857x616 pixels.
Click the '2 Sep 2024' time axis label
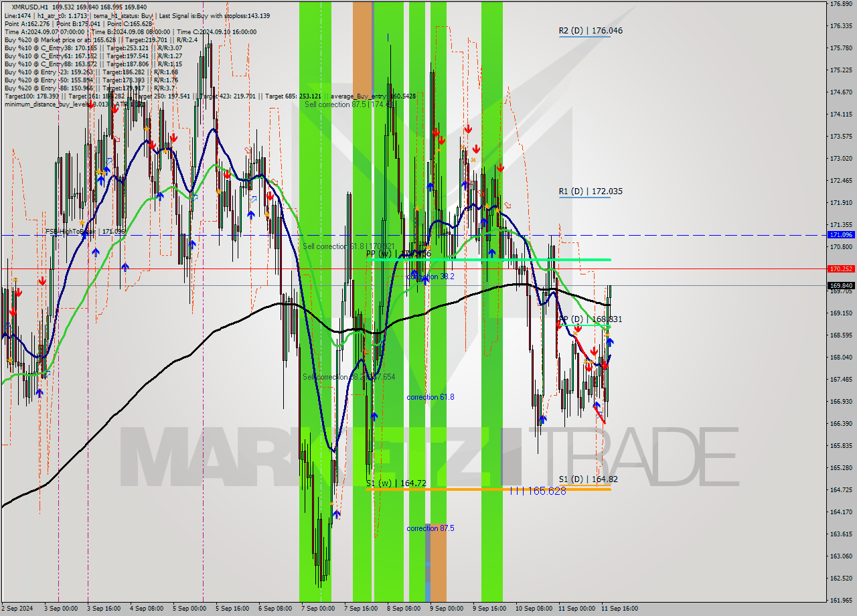click(18, 609)
